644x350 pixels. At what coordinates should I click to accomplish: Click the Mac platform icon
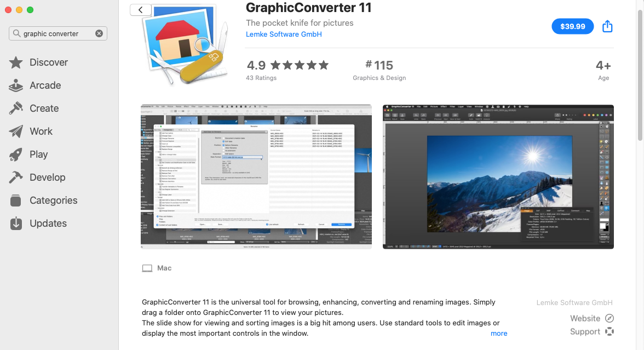[x=147, y=268]
